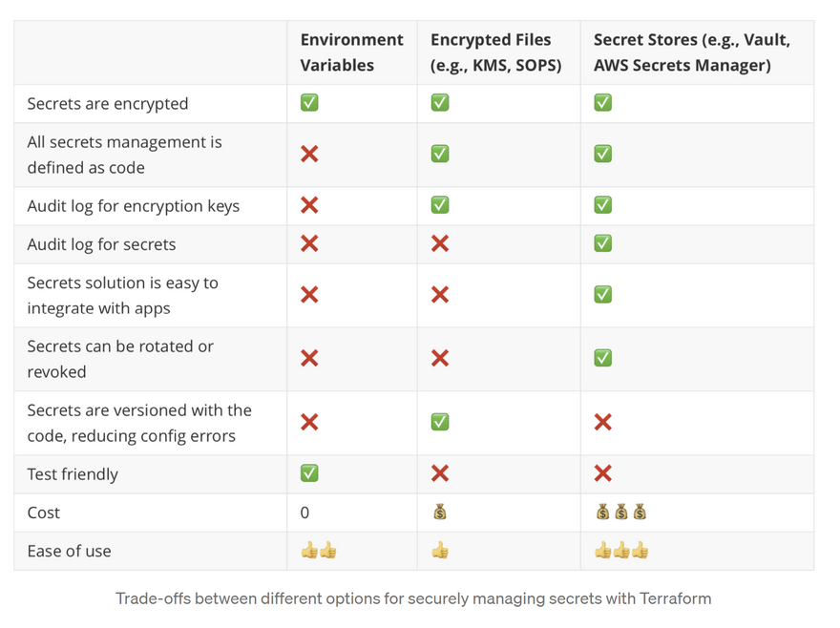This screenshot has height=628, width=840.
Task: Click the Trade-offs caption below the table
Action: (413, 599)
